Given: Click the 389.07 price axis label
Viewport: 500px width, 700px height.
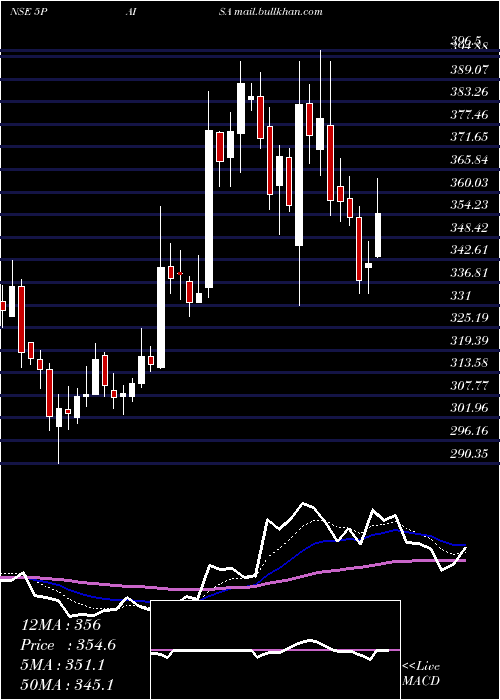Looking at the screenshot, I should 469,69.
